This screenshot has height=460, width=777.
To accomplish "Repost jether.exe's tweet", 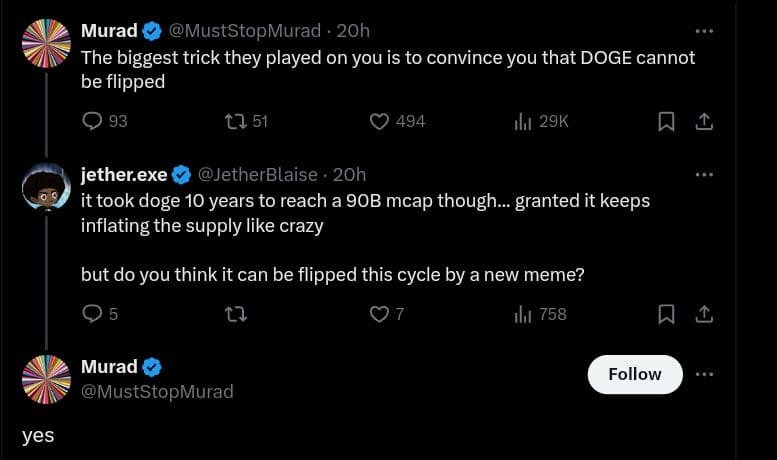I will coord(237,314).
